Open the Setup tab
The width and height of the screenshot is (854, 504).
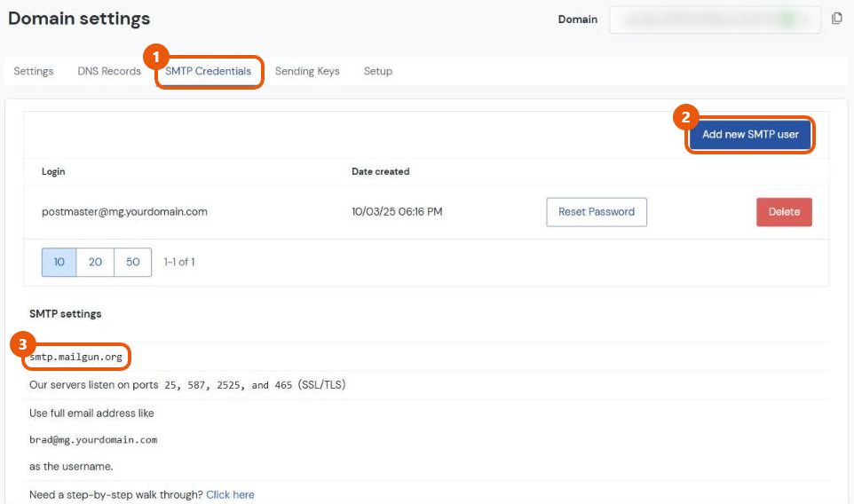click(x=378, y=71)
